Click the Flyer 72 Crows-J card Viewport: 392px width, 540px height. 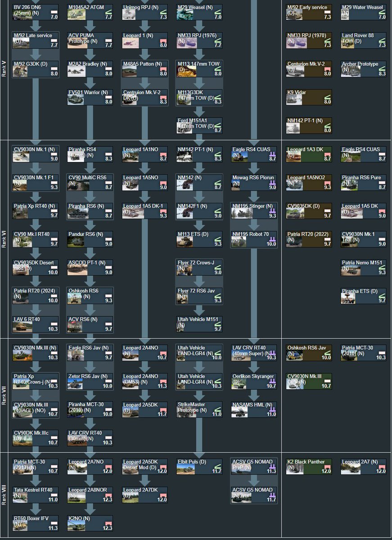tap(199, 267)
